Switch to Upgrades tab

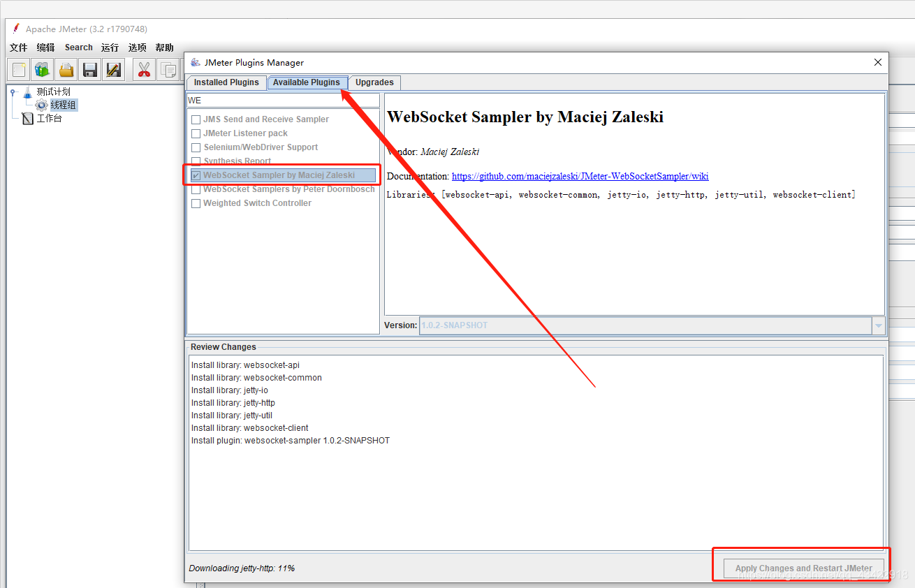(x=374, y=82)
